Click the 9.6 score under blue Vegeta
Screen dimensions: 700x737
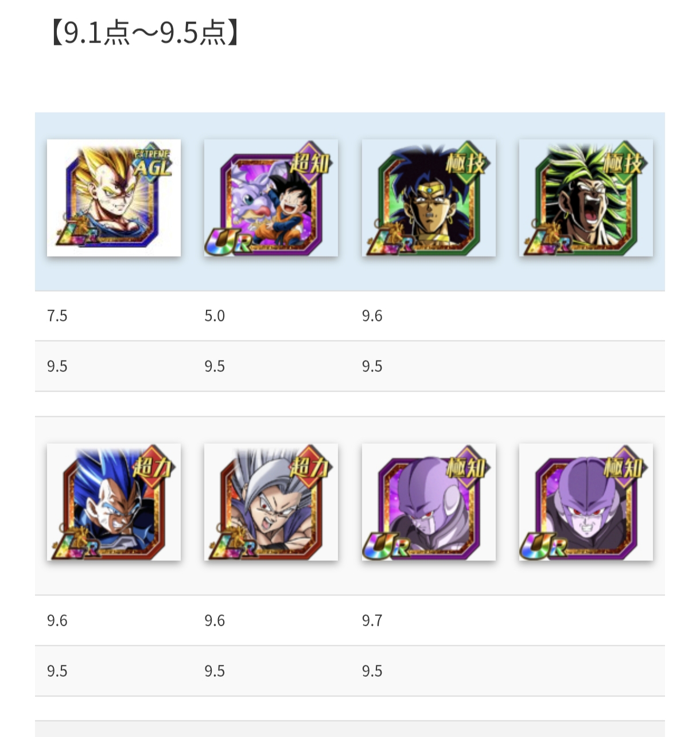(x=57, y=620)
